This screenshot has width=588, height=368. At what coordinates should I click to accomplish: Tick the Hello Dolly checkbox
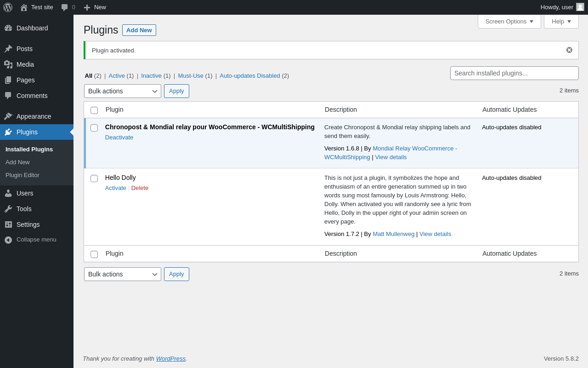click(x=94, y=178)
